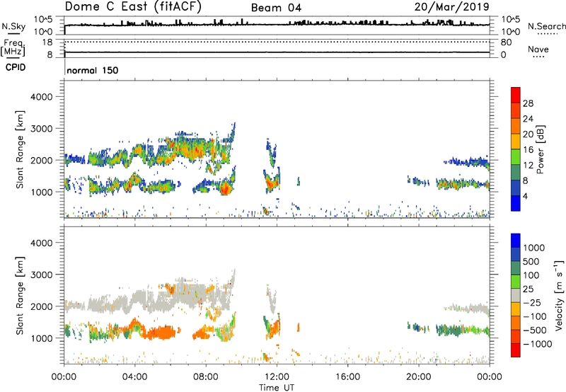
Task: Click the 'Nave' legend label
Action: 538,50
